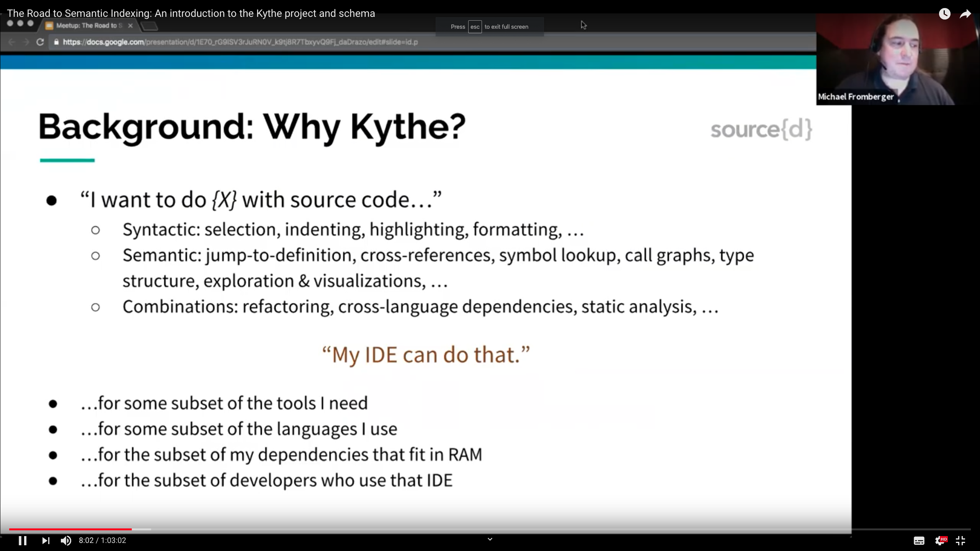
Task: Dismiss the 'Press esc to exit full screen' notice
Action: click(x=489, y=27)
